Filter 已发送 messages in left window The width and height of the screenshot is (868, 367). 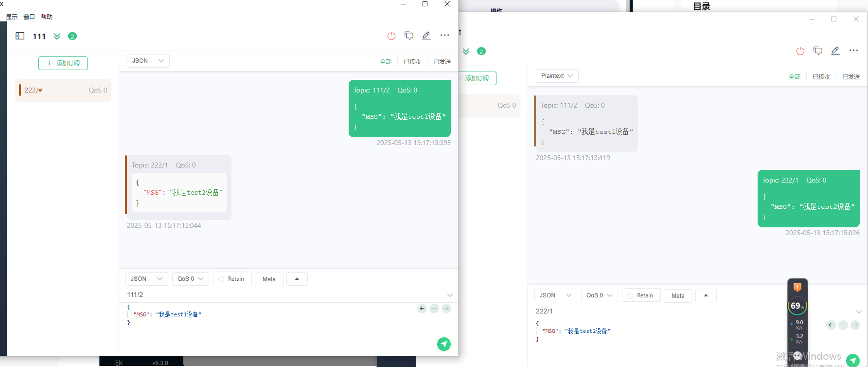click(x=442, y=62)
